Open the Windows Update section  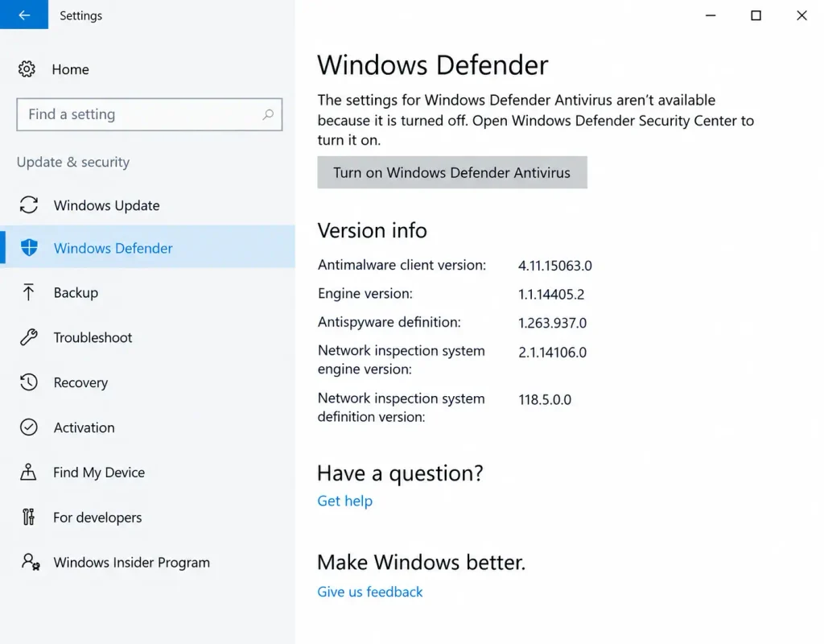(x=107, y=205)
